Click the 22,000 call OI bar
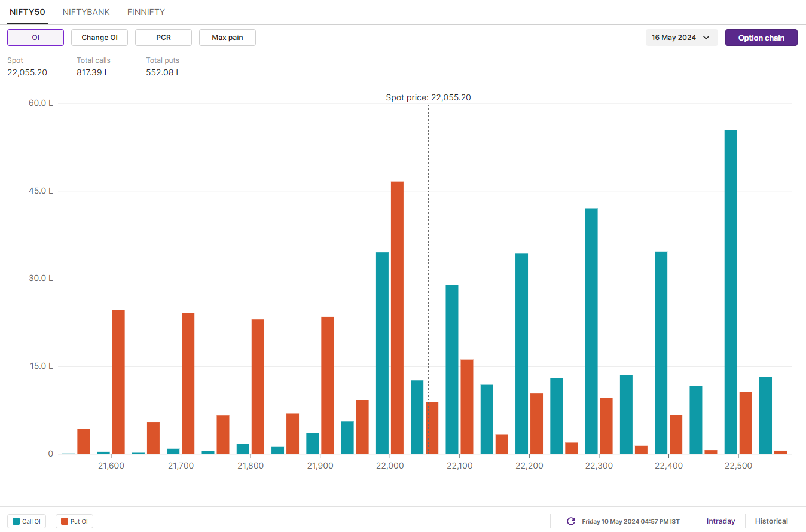This screenshot has width=806, height=532. (x=382, y=353)
